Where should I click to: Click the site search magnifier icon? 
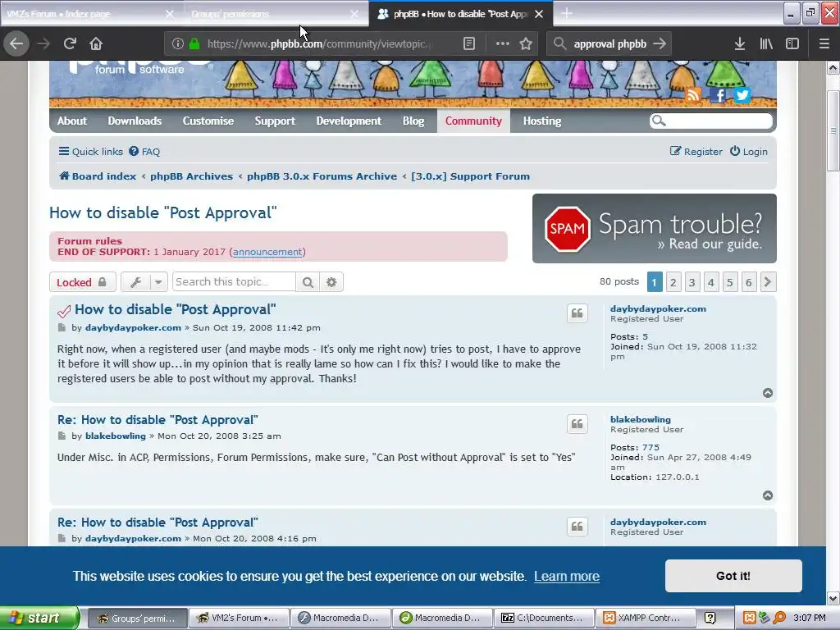coord(659,121)
